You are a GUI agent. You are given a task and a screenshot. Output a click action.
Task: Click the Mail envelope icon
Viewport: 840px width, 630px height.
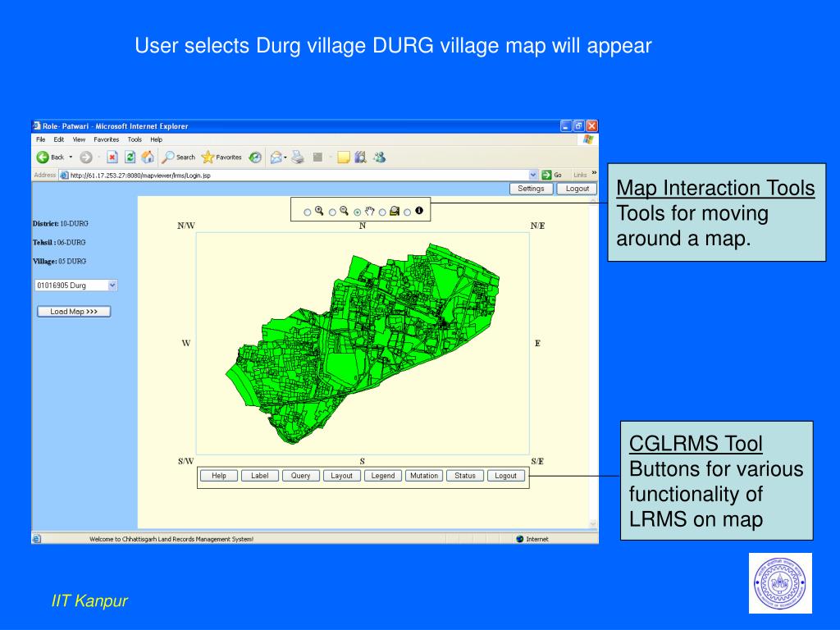[276, 157]
